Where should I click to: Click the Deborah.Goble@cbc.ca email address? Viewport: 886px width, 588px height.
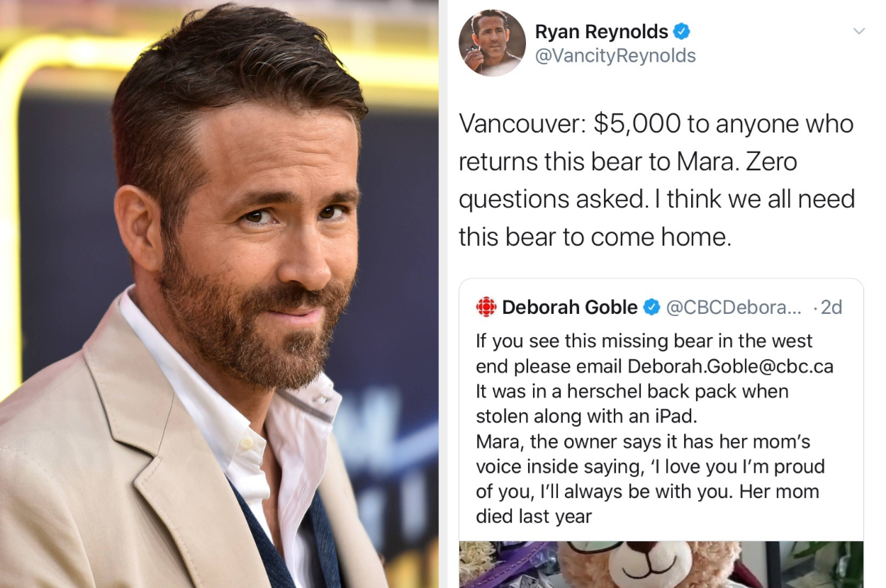click(730, 366)
